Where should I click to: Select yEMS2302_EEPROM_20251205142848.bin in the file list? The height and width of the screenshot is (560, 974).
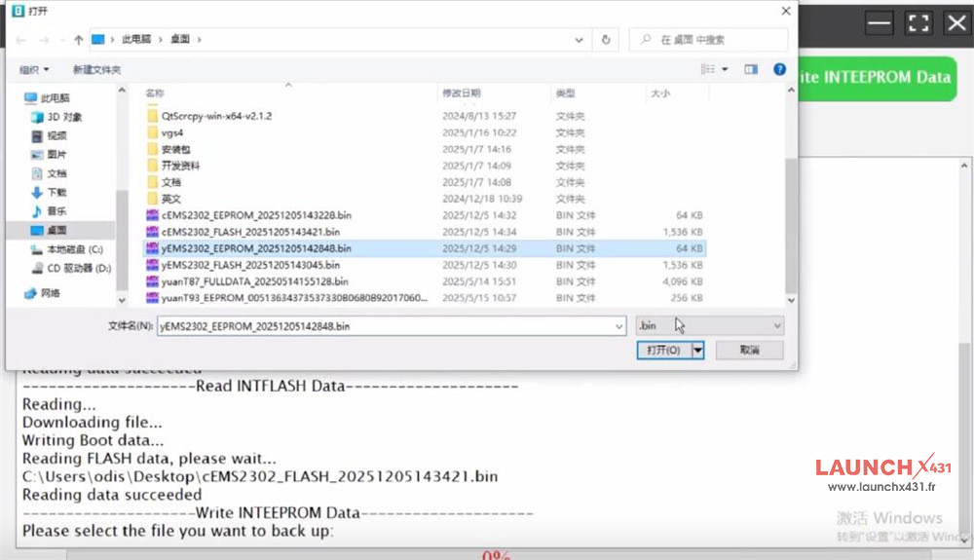click(x=425, y=248)
